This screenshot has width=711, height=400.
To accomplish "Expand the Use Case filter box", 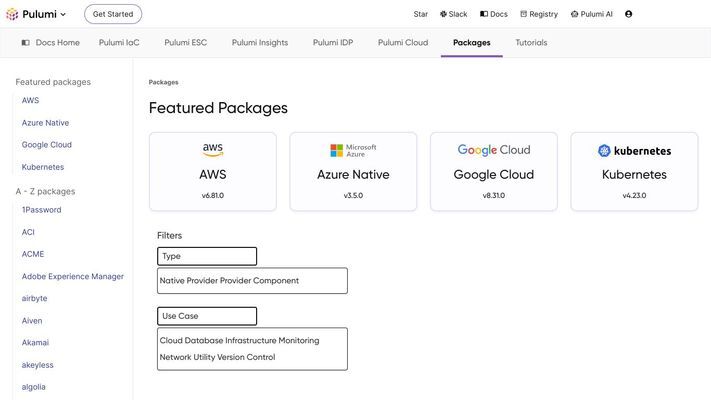I will click(x=207, y=316).
